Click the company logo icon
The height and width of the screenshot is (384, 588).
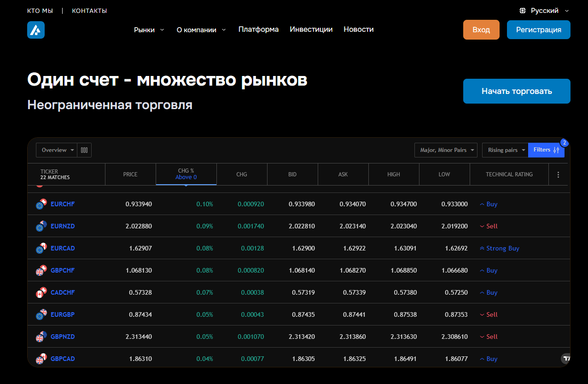[x=36, y=30]
